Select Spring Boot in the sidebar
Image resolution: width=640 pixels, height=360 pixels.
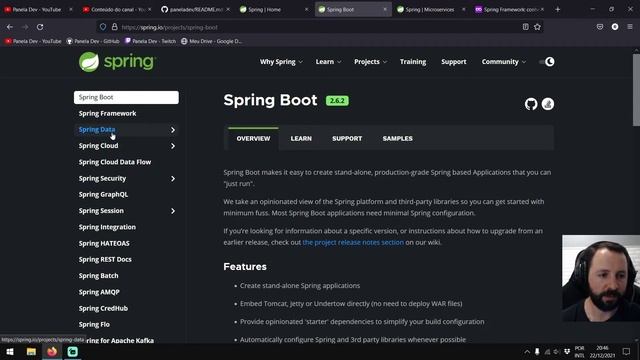[126, 97]
